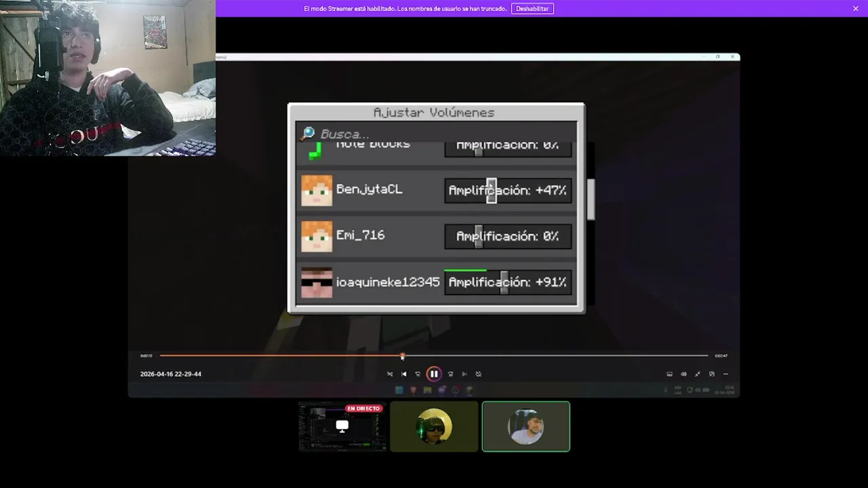Click BenjytaCL's player head avatar
Image resolution: width=868 pixels, height=488 pixels.
point(317,190)
